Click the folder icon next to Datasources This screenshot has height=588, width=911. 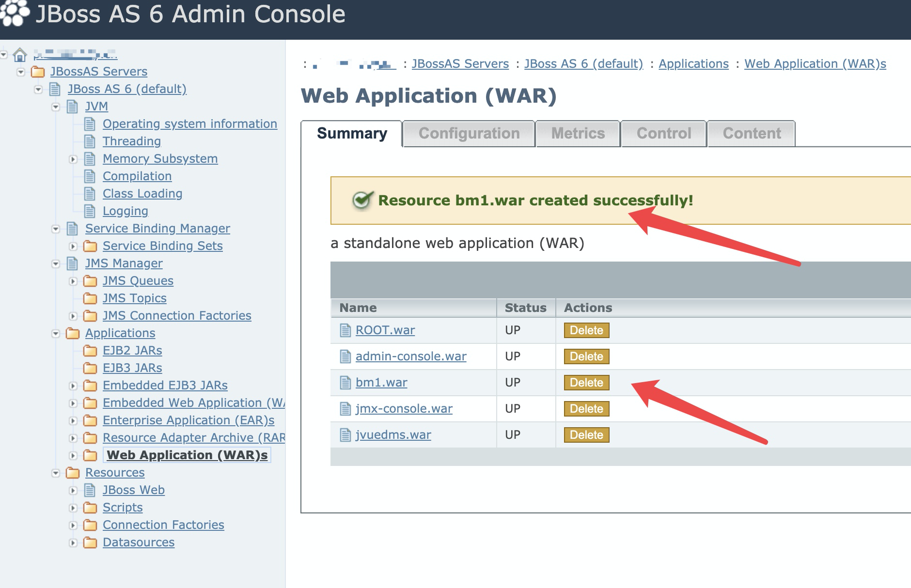[90, 542]
